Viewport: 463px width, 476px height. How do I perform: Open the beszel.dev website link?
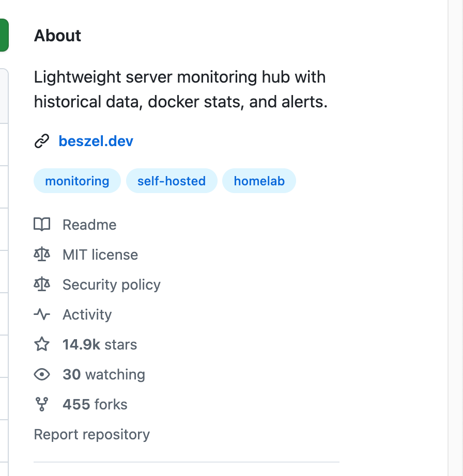[x=96, y=141]
